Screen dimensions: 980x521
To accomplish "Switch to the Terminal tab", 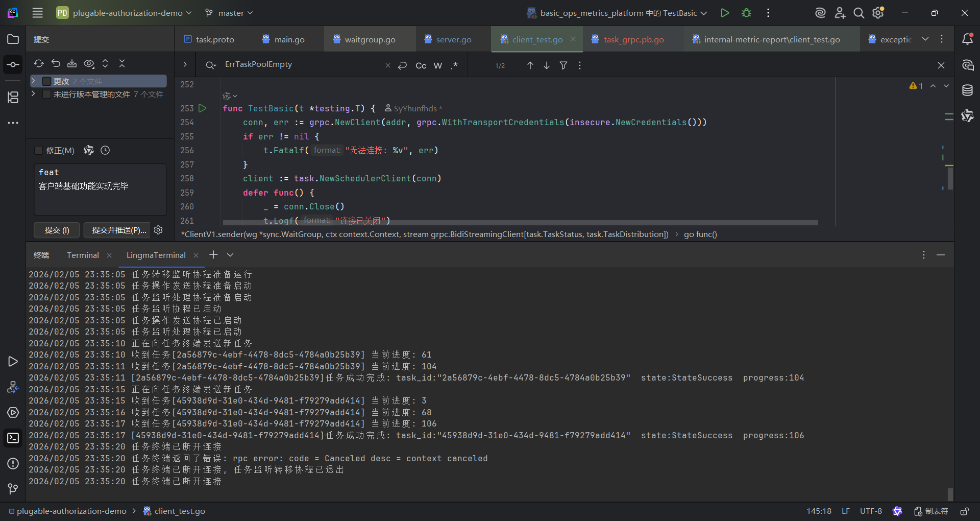I will (x=83, y=255).
